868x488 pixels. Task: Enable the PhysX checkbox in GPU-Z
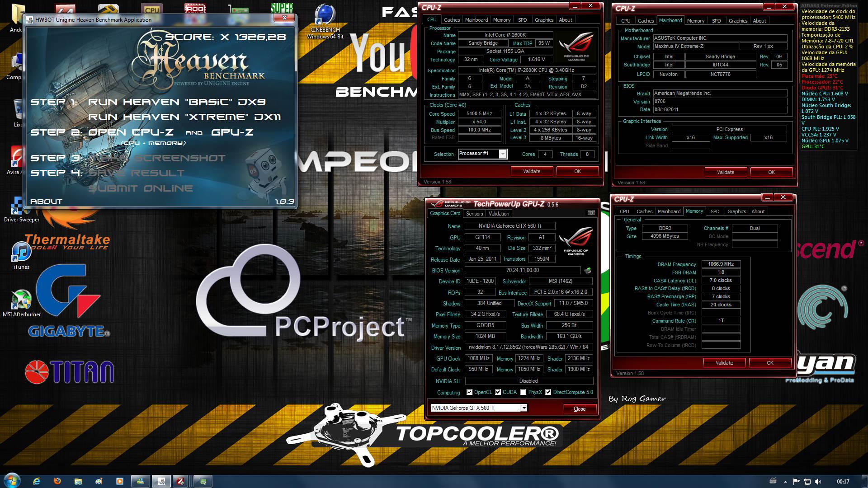(524, 392)
